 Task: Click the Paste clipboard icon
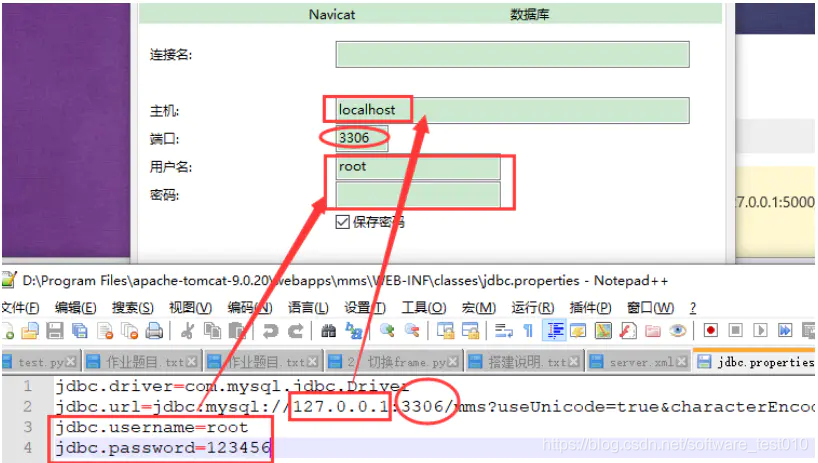pos(237,331)
